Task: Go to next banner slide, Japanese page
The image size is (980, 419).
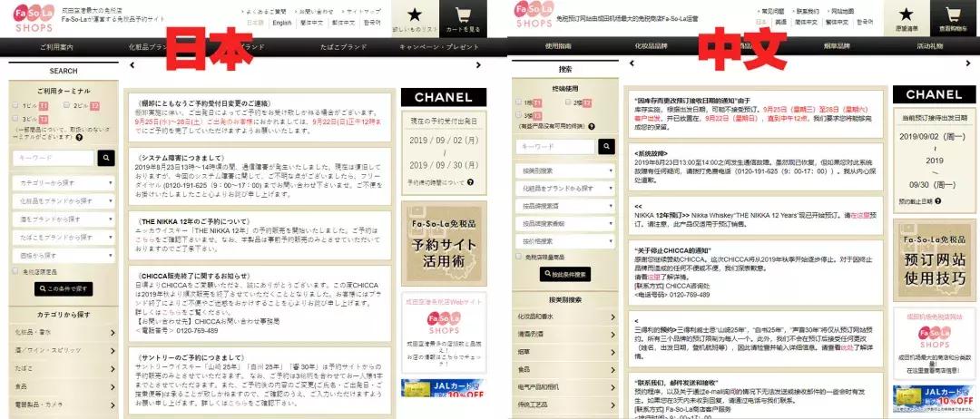Action: pyautogui.click(x=478, y=65)
